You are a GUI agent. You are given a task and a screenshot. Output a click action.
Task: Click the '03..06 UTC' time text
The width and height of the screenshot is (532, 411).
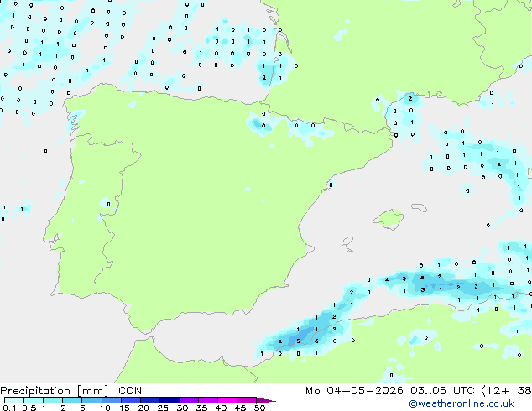tap(442, 391)
